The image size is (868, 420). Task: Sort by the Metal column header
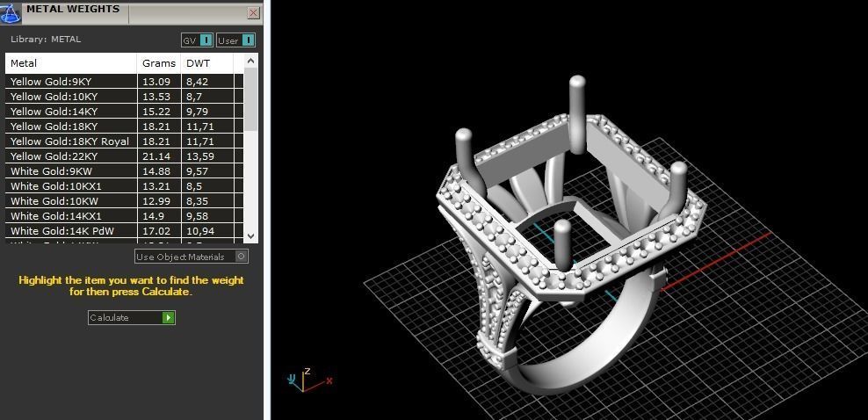click(x=71, y=63)
